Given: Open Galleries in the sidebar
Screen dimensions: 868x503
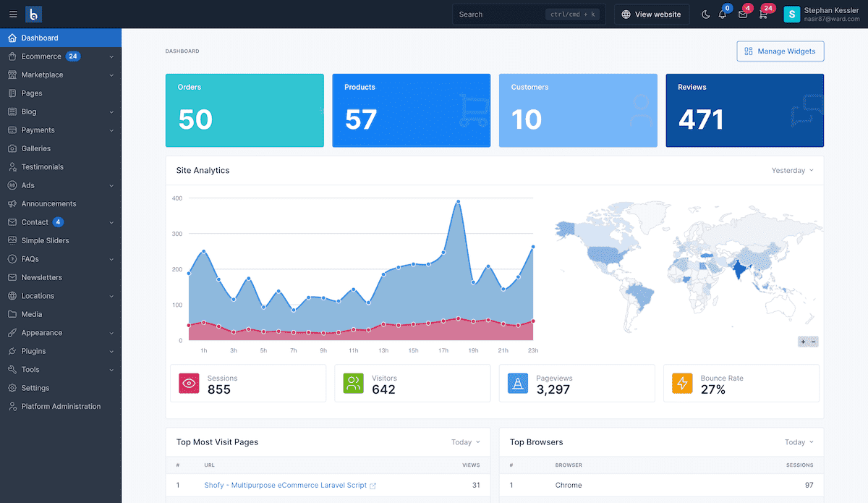Looking at the screenshot, I should point(36,148).
